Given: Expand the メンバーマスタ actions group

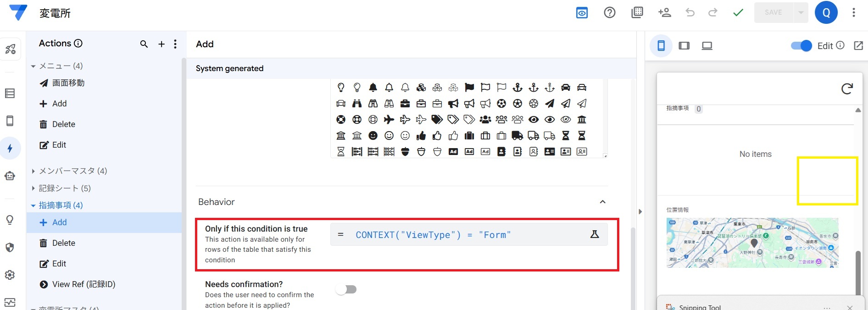Looking at the screenshot, I should (33, 171).
